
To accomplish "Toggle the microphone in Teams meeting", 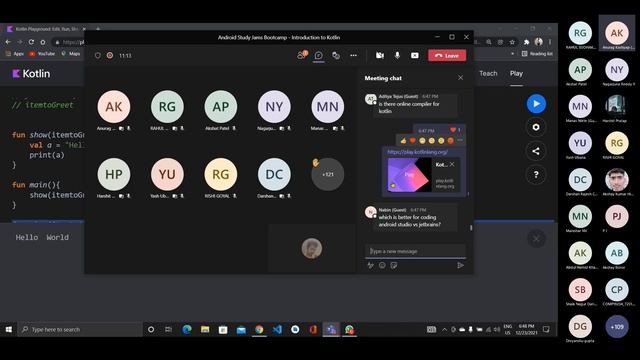I will 397,55.
